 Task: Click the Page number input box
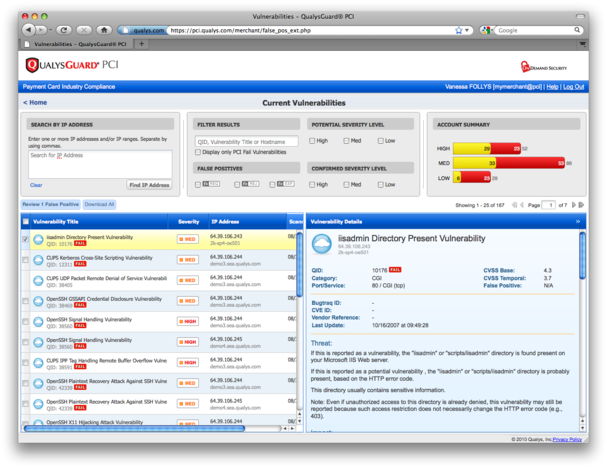pos(549,205)
